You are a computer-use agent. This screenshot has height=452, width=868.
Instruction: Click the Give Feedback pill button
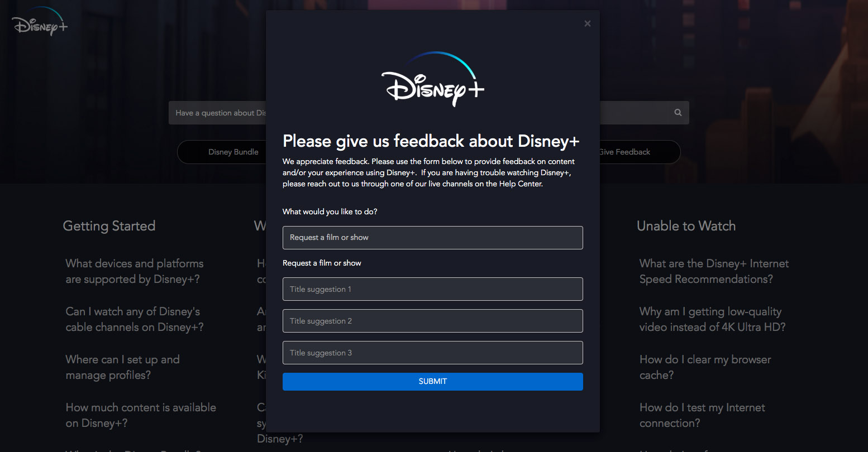pos(640,152)
